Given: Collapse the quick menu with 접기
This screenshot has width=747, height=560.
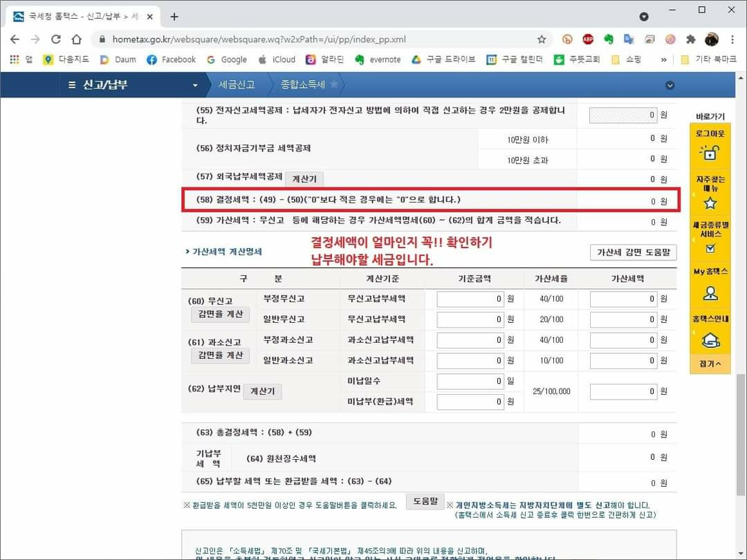Looking at the screenshot, I should click(x=710, y=364).
